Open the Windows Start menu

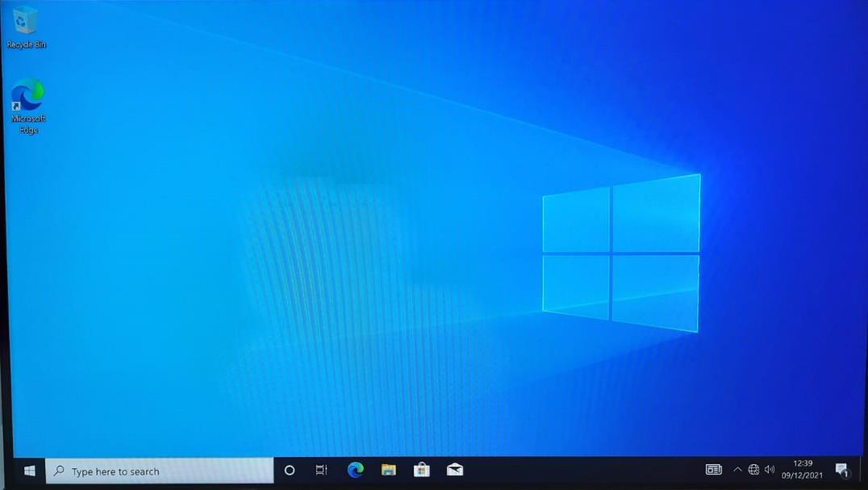(30, 471)
